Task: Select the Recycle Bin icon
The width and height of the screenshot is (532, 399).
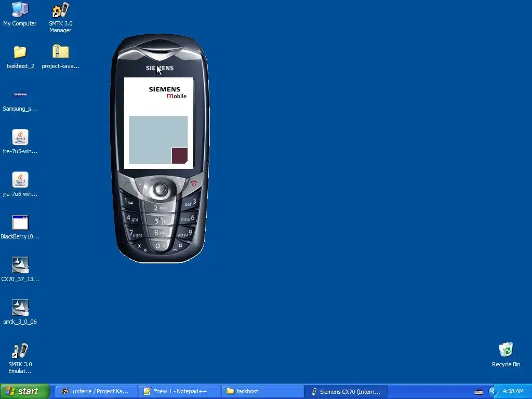Action: tap(506, 354)
